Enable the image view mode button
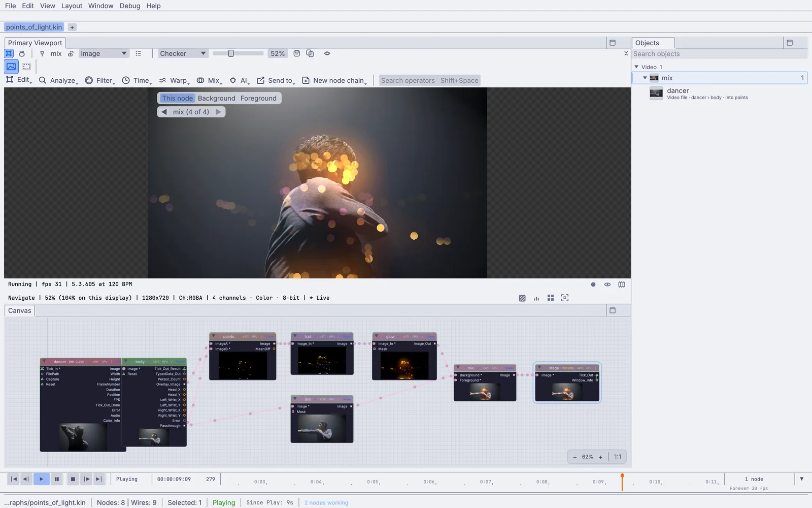The height and width of the screenshot is (508, 812). click(11, 67)
